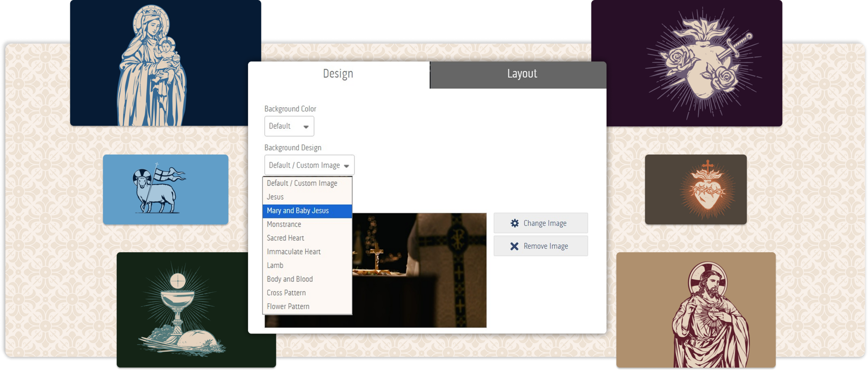Select Body and Blood design

point(307,279)
